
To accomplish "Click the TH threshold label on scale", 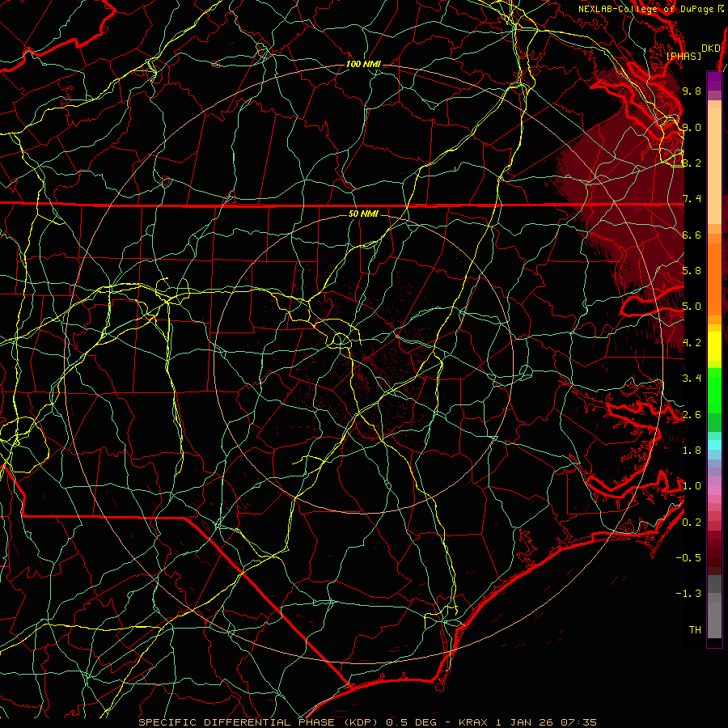I will (695, 629).
